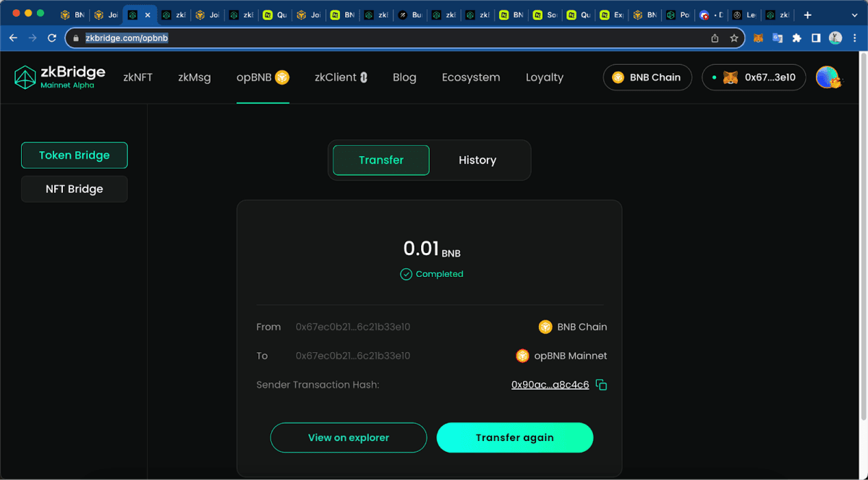Image resolution: width=868 pixels, height=480 pixels.
Task: Copy the sender transaction hash
Action: click(601, 385)
